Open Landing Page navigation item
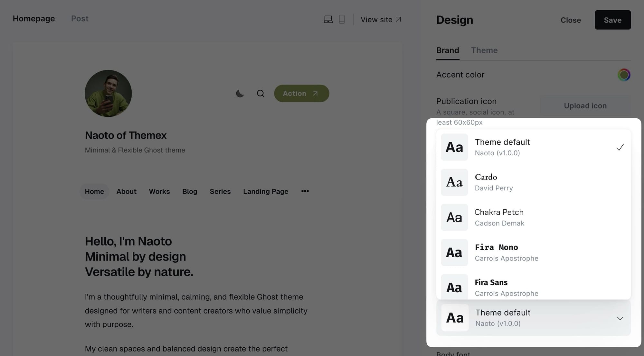The image size is (644, 356). (x=266, y=191)
